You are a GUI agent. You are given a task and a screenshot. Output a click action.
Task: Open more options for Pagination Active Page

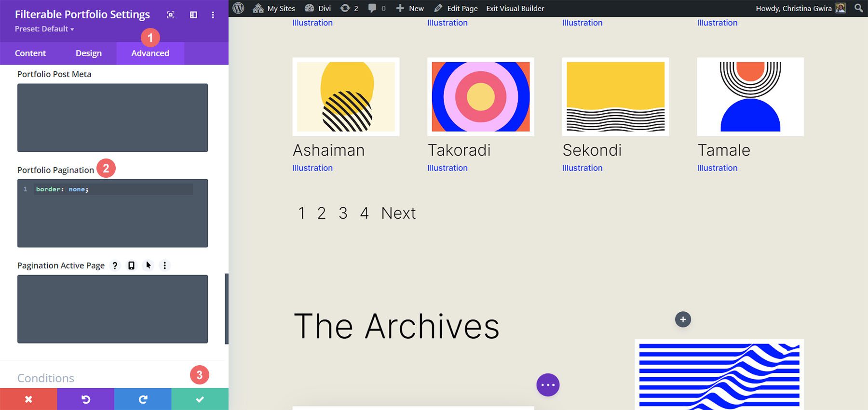click(165, 265)
